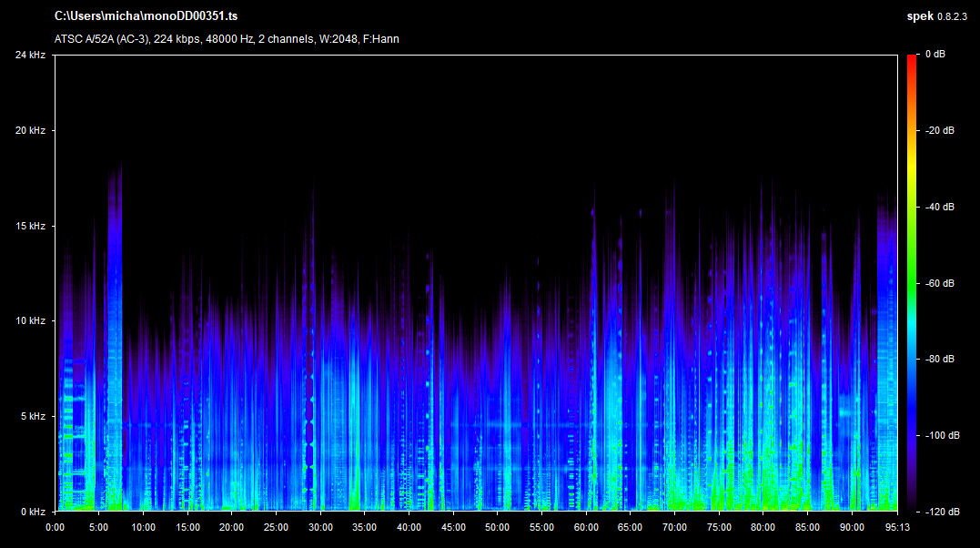Click the 0:00 time marker
This screenshot has height=548, width=980.
55,527
